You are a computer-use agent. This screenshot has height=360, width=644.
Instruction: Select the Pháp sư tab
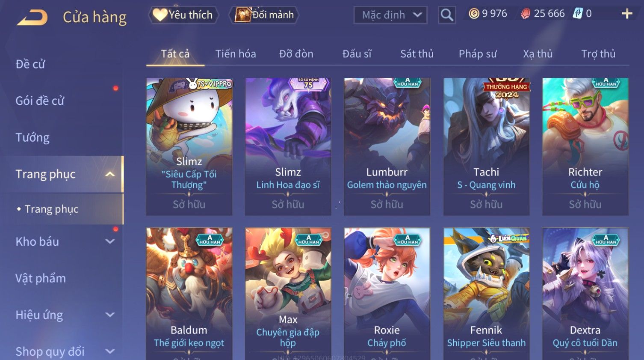pos(478,54)
